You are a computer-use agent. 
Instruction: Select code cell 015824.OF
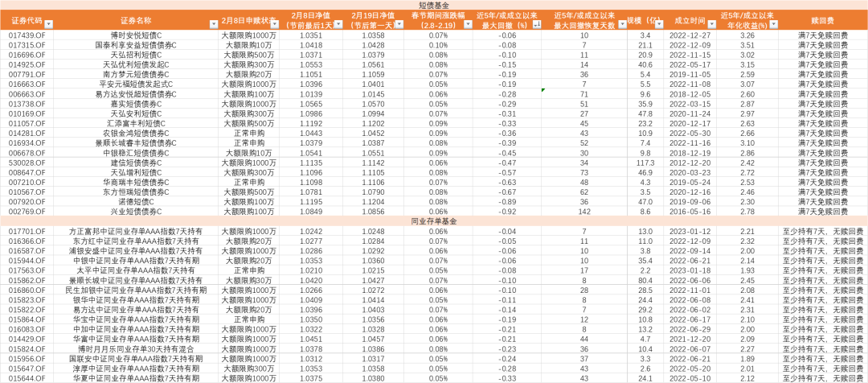[x=27, y=348]
